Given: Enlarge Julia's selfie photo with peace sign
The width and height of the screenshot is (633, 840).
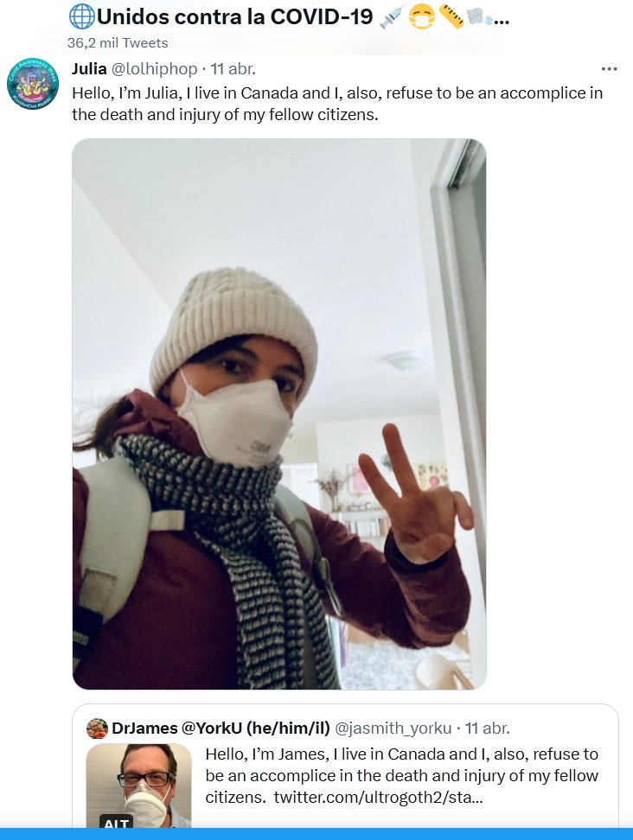Looking at the screenshot, I should (x=278, y=414).
